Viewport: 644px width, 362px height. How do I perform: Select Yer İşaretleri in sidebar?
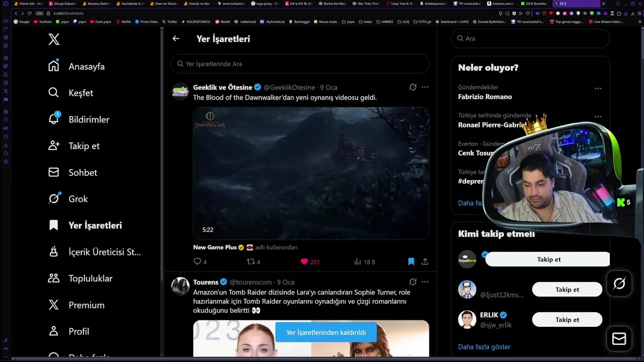(85, 225)
